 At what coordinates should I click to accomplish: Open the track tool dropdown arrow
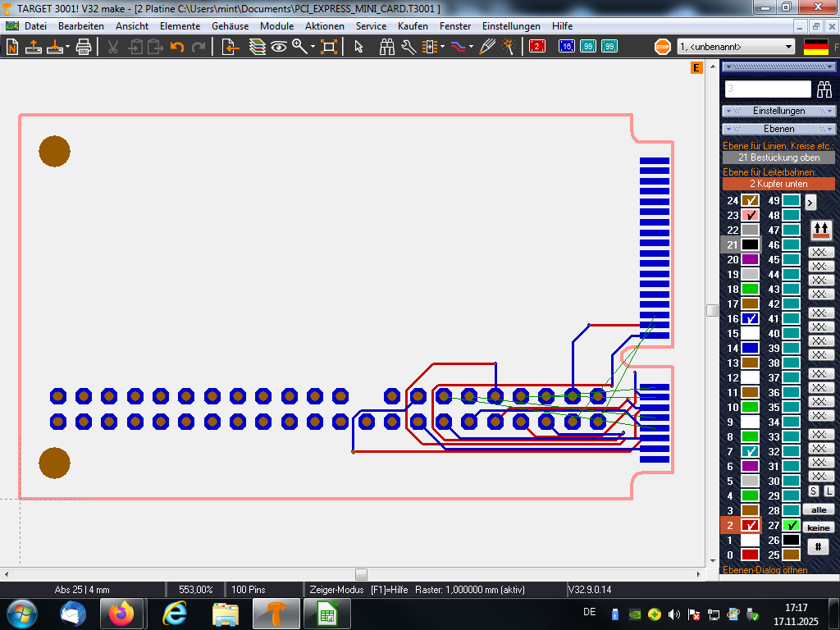tap(471, 47)
